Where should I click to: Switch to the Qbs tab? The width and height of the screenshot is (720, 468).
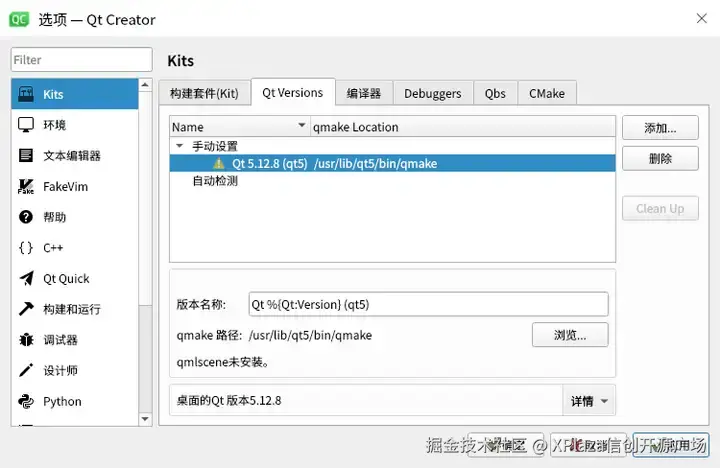[x=495, y=93]
